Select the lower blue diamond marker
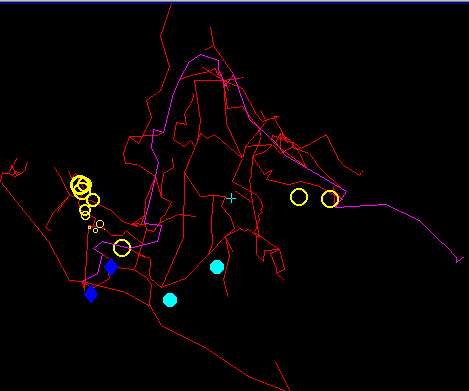 click(x=91, y=294)
